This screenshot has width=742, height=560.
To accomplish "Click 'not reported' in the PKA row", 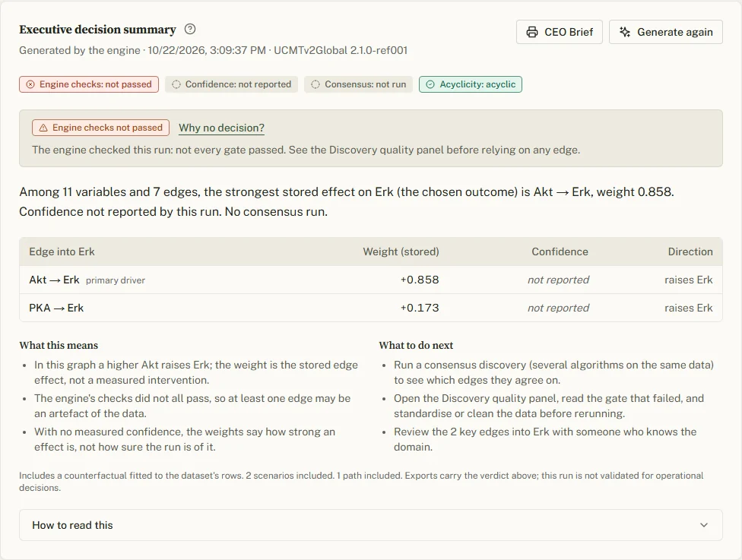I will point(558,308).
